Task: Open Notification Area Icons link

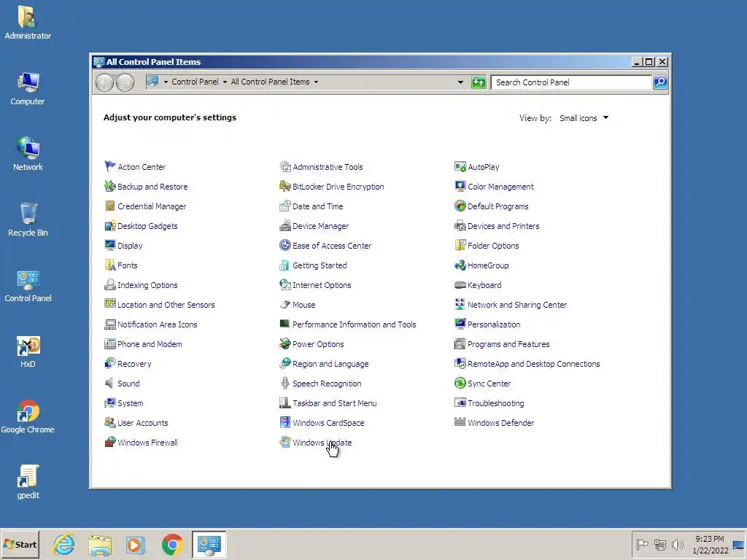Action: click(158, 324)
